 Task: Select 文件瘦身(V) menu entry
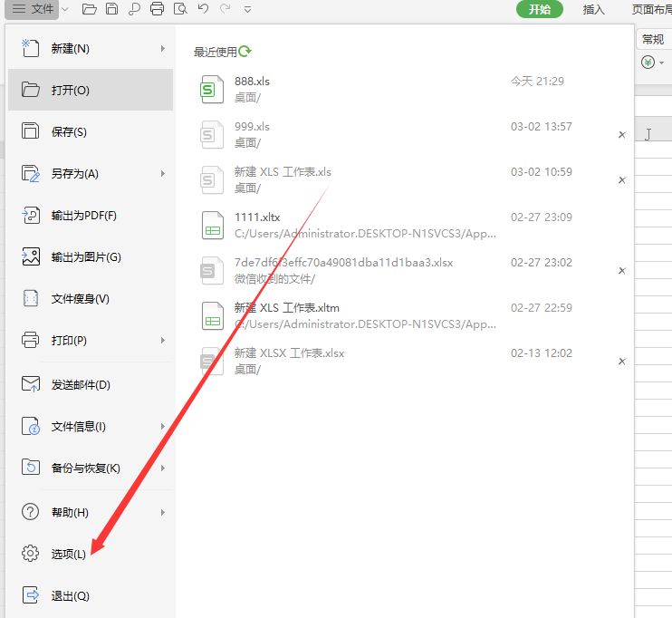click(91, 298)
